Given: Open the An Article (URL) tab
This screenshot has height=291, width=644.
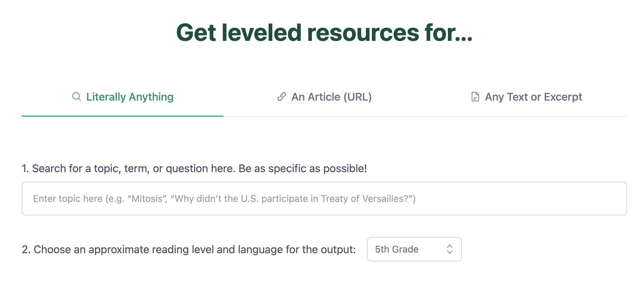Looking at the screenshot, I should pyautogui.click(x=331, y=97).
